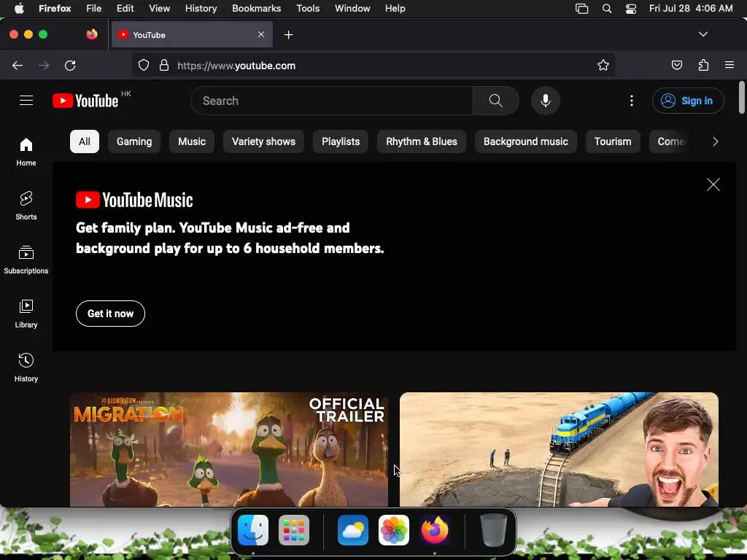This screenshot has height=560, width=747.
Task: Open the File menu
Action: click(x=94, y=9)
